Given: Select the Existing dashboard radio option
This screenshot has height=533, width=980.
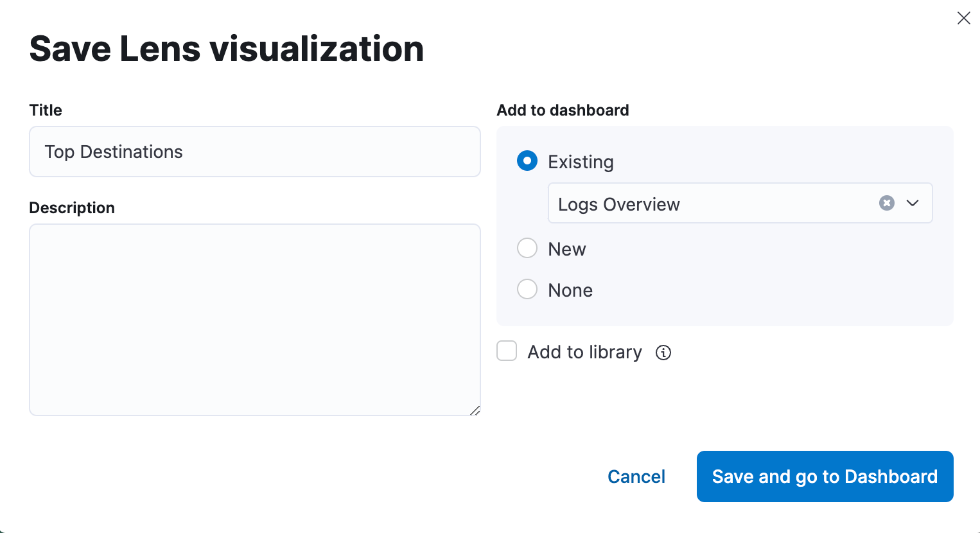Looking at the screenshot, I should [527, 161].
